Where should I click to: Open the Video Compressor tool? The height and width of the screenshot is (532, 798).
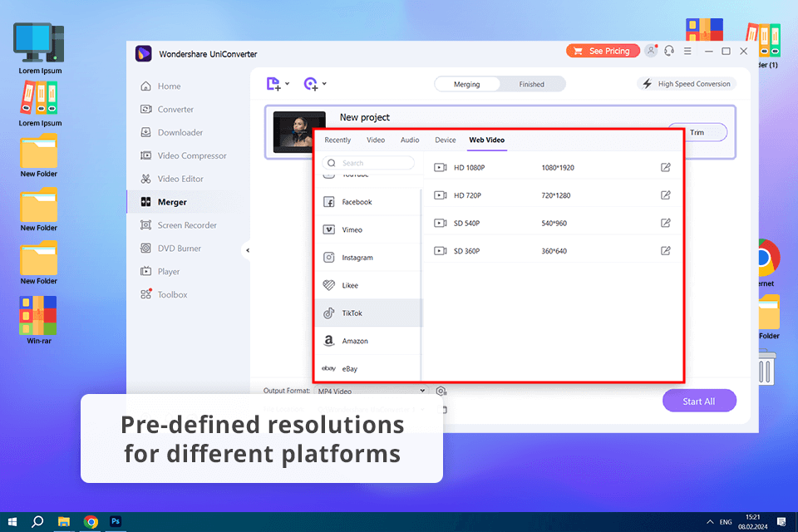coord(183,155)
